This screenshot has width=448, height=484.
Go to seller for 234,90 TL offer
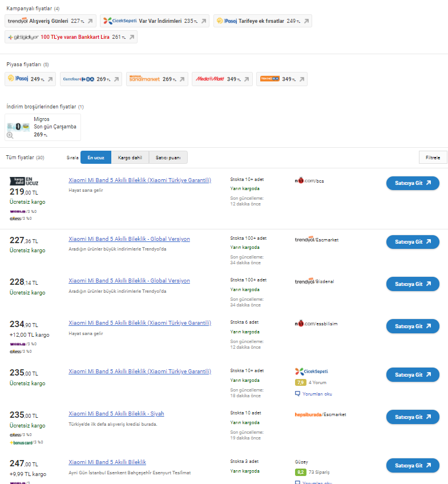[x=413, y=326]
